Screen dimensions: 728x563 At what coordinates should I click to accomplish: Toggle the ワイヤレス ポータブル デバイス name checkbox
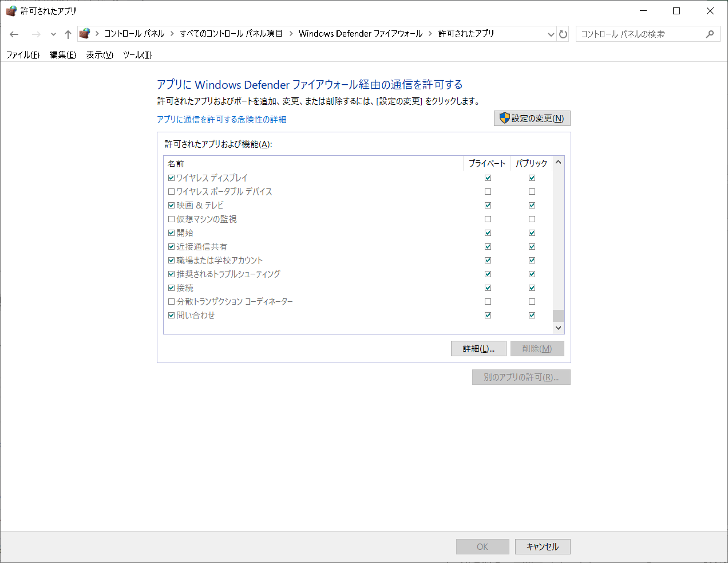click(171, 191)
